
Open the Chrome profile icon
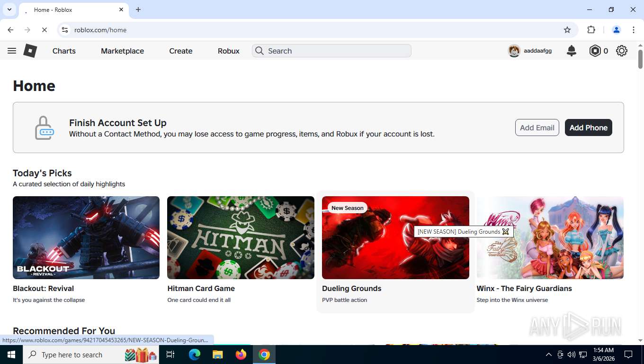[617, 30]
